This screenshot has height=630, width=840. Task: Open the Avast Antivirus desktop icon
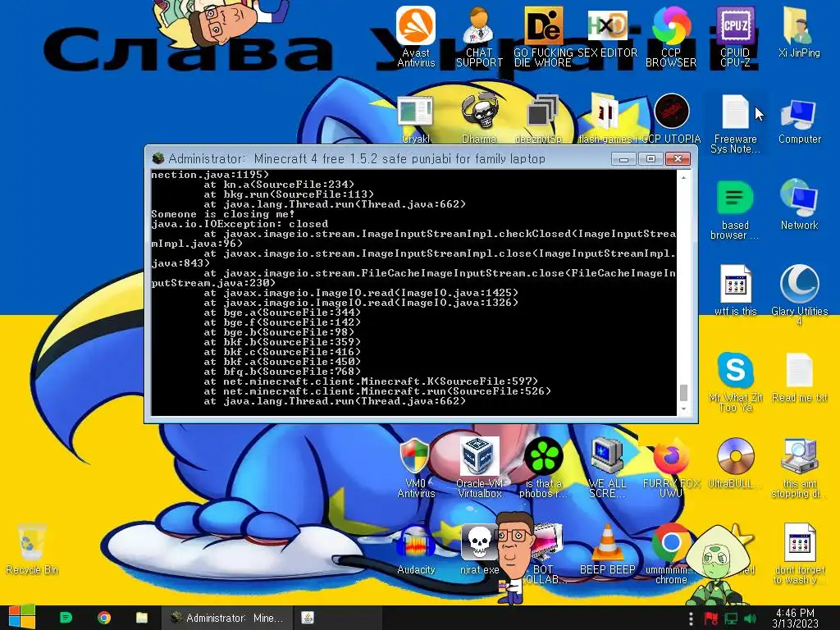click(x=416, y=36)
